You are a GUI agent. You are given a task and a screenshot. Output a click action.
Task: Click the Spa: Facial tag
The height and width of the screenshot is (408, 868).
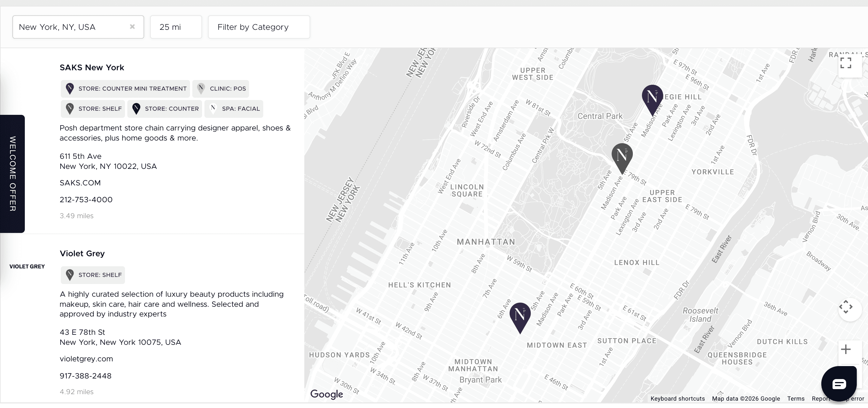point(234,109)
